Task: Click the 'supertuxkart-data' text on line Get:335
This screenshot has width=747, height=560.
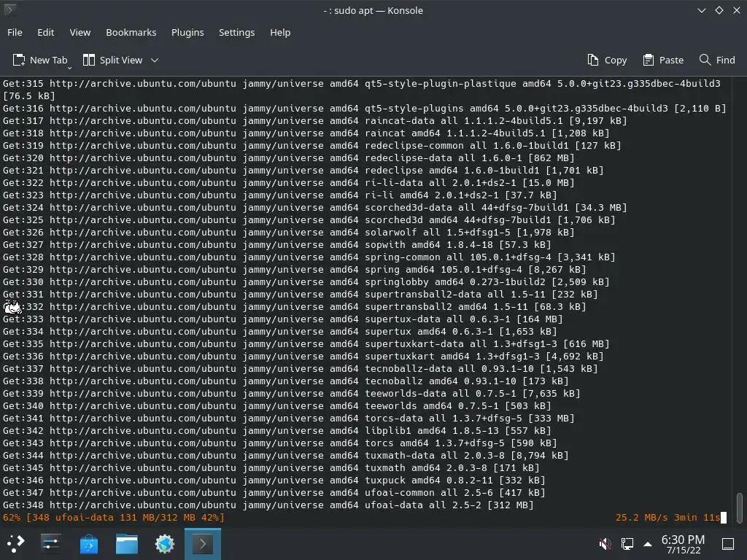Action: 414,344
